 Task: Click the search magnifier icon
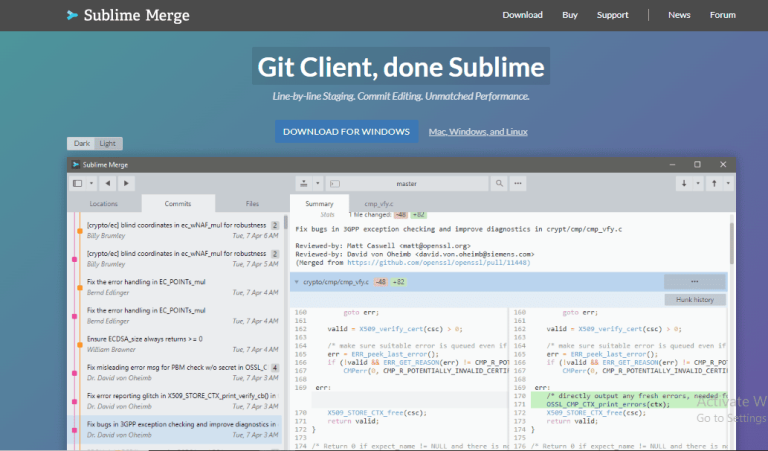[x=499, y=183]
